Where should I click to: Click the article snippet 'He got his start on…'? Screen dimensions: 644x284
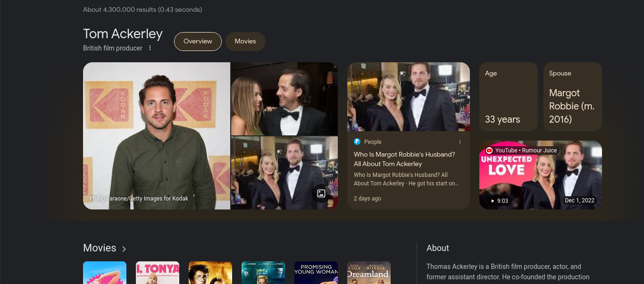click(406, 179)
